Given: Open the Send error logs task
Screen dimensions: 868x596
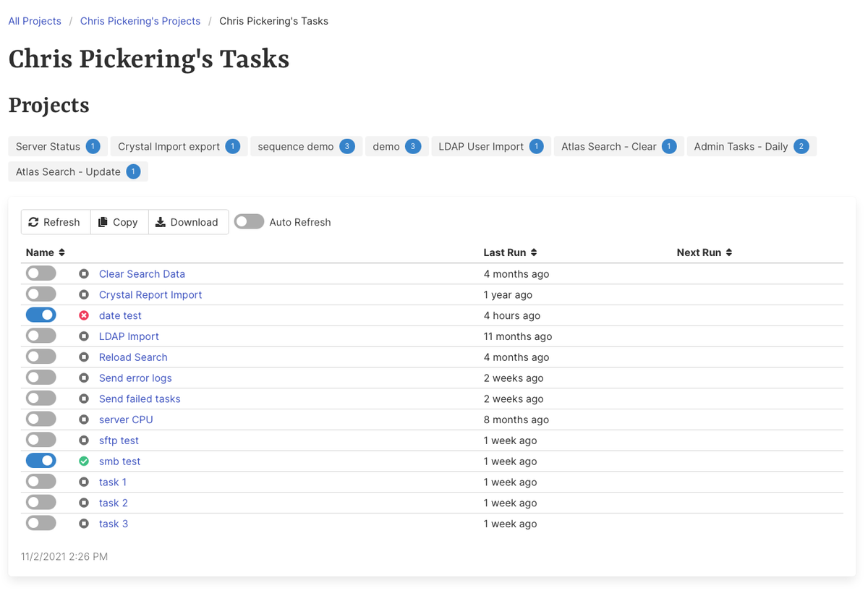Looking at the screenshot, I should coord(135,378).
